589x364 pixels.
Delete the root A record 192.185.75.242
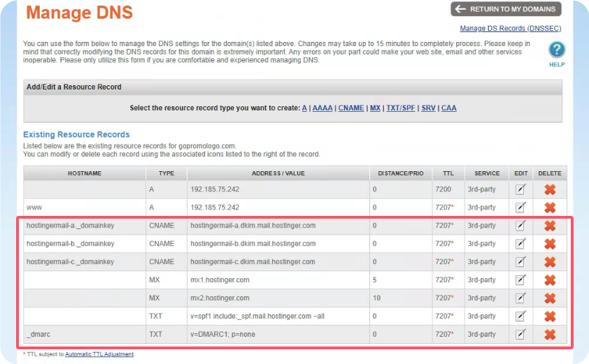[x=550, y=189]
